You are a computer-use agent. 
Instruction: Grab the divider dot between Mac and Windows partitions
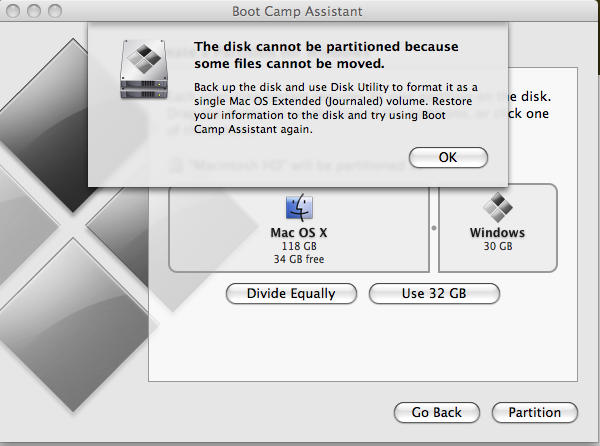[x=434, y=228]
